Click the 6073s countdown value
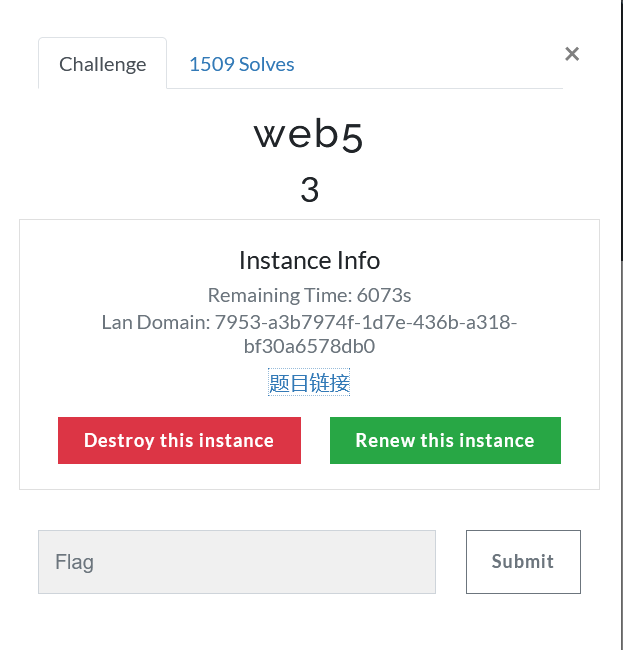The image size is (623, 650). coord(385,295)
